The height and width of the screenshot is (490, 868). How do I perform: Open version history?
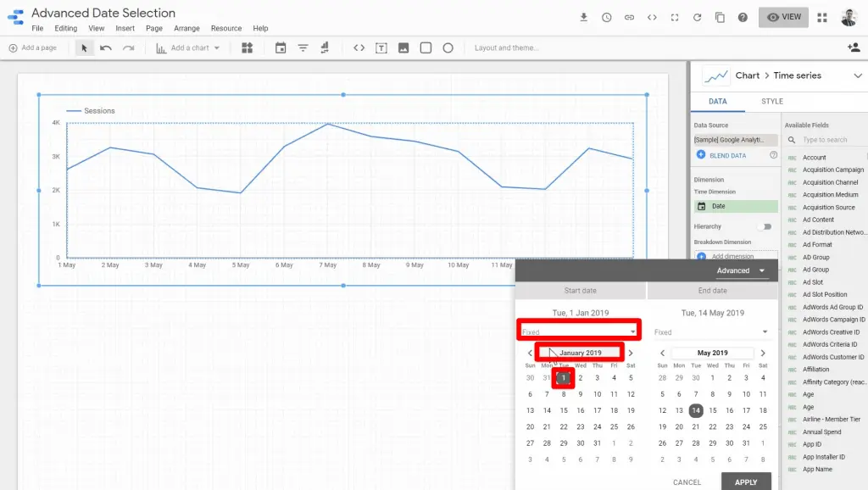[607, 16]
